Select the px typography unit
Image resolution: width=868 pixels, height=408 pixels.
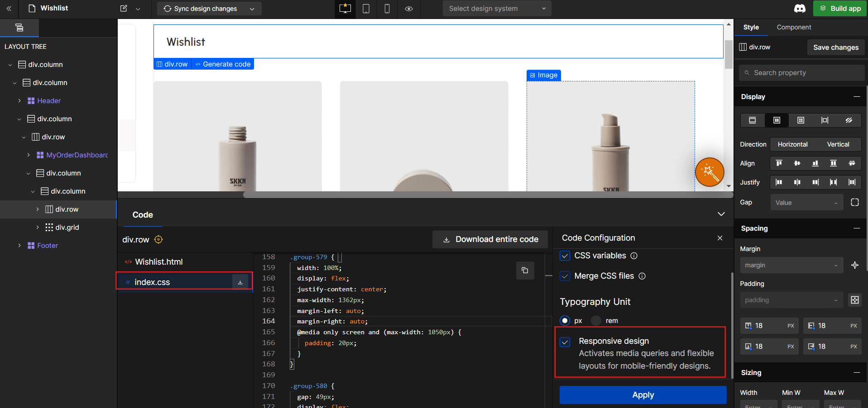click(565, 321)
